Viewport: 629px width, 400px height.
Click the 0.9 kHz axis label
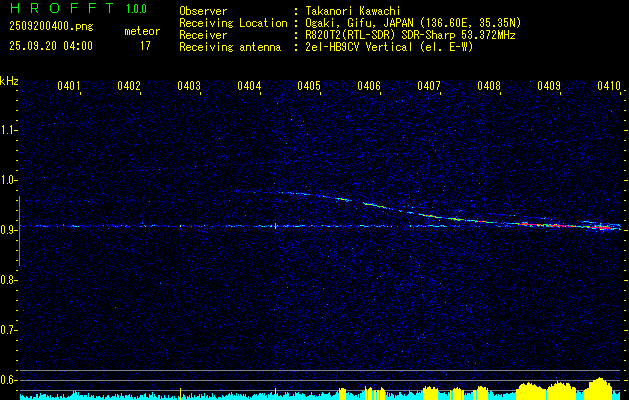coord(8,230)
